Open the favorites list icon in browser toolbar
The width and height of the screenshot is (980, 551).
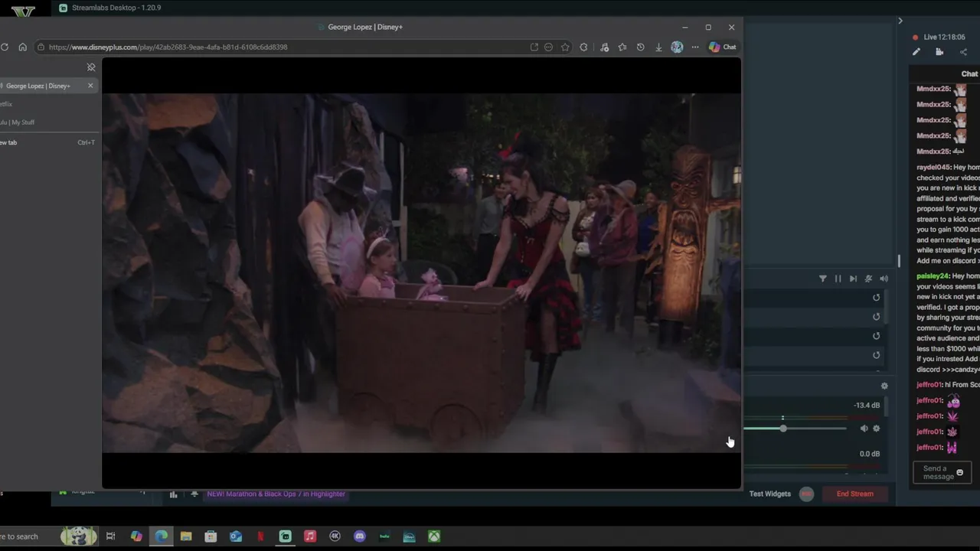(x=622, y=47)
